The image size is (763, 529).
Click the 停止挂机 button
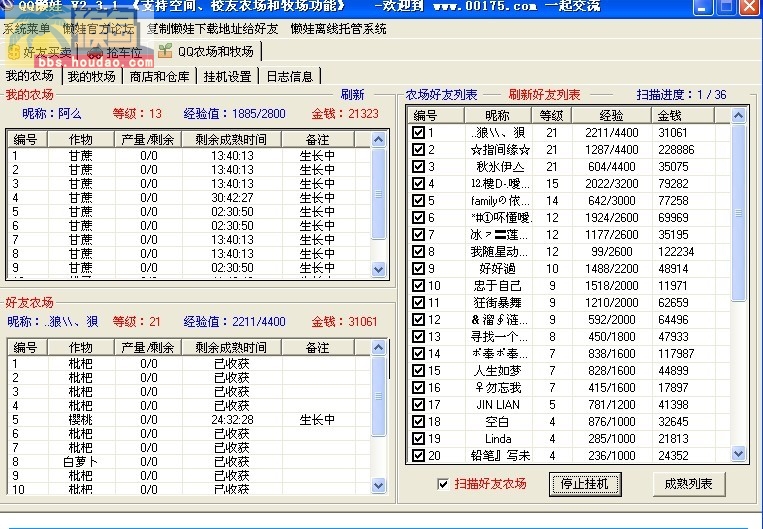585,484
